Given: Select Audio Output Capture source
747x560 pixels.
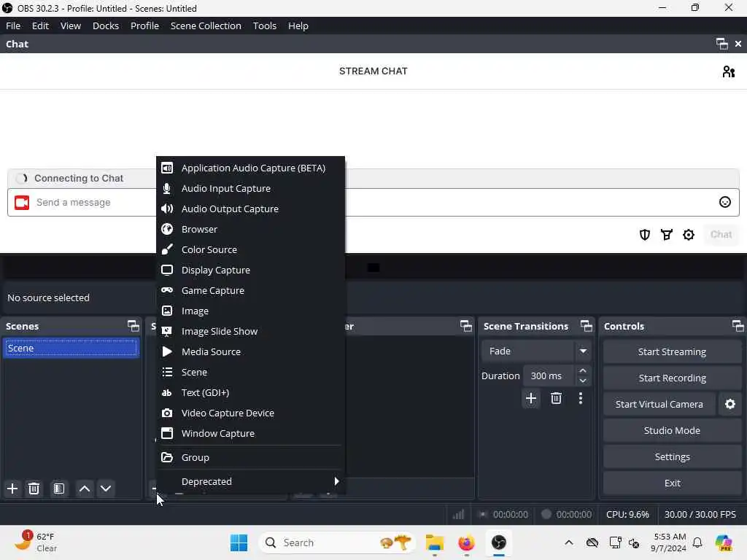Looking at the screenshot, I should click(x=250, y=209).
